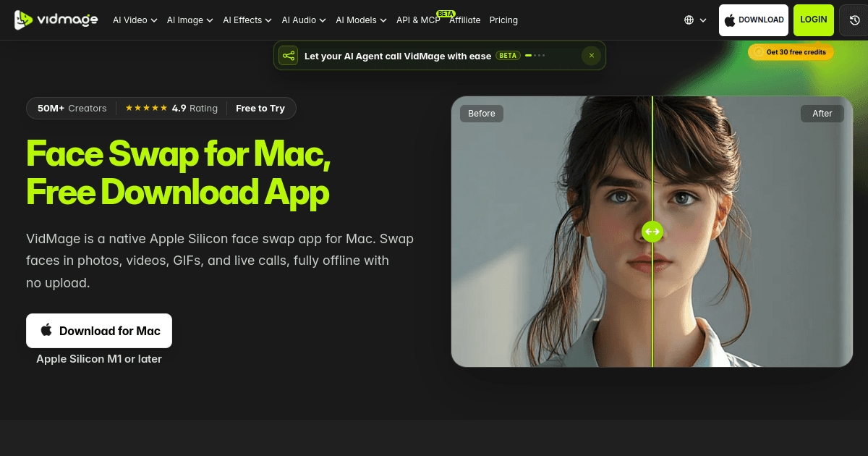Click the Free to Try text

[x=260, y=109]
